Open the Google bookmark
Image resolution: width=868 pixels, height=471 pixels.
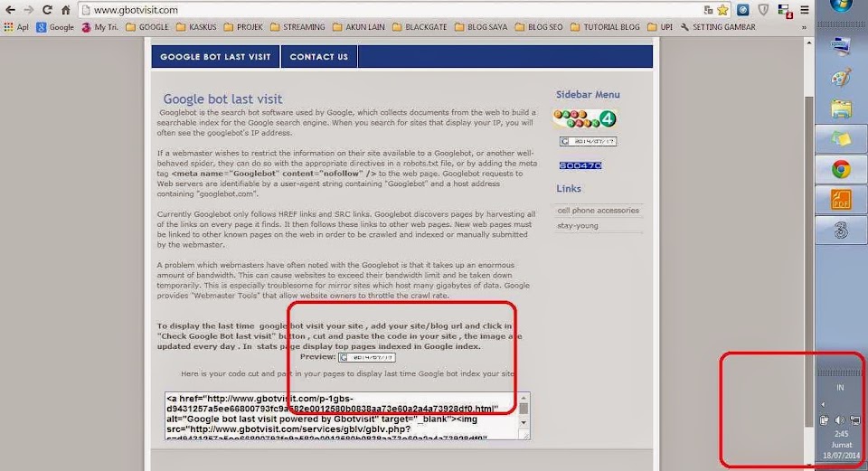55,26
